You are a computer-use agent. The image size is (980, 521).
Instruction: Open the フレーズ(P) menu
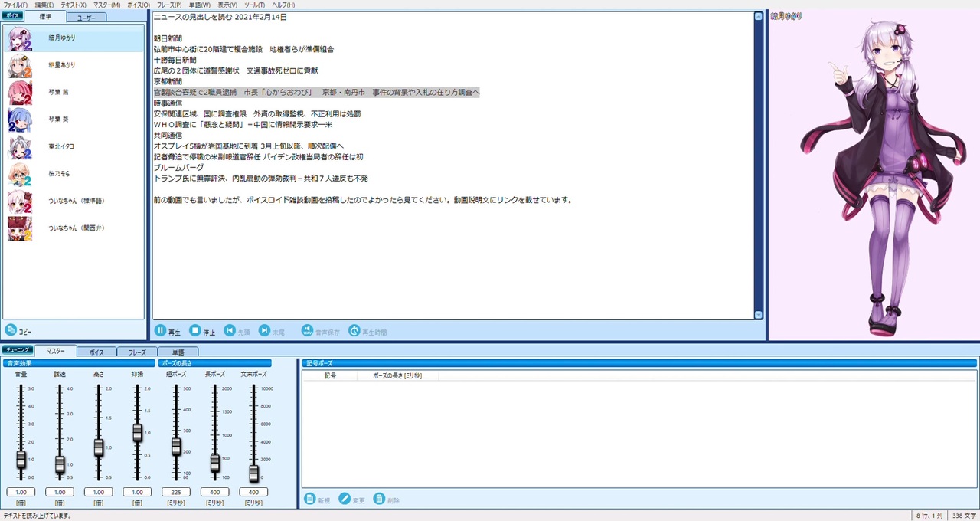(x=169, y=5)
